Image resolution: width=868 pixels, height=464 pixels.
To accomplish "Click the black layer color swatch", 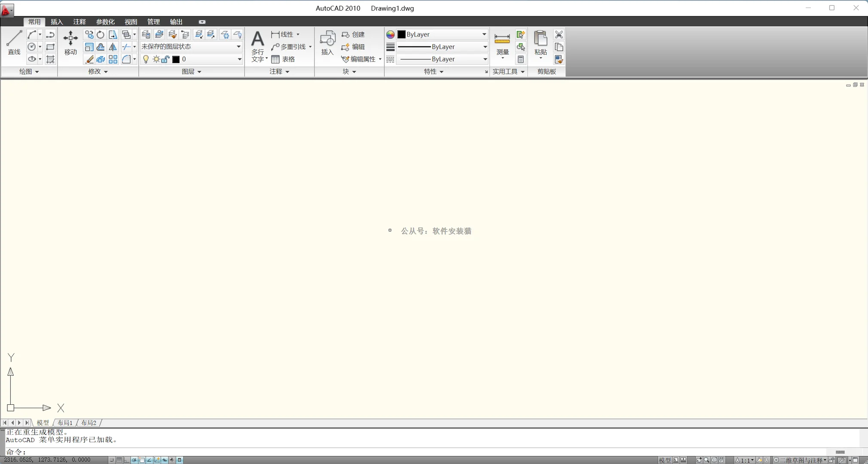I will tap(176, 59).
